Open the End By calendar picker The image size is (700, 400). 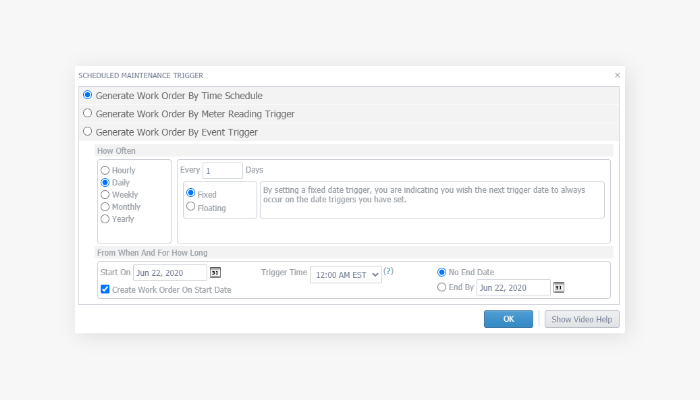coord(558,288)
